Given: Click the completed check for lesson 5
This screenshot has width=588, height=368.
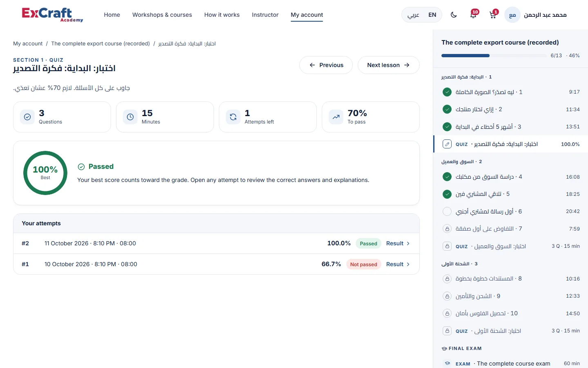Looking at the screenshot, I should coord(447,194).
